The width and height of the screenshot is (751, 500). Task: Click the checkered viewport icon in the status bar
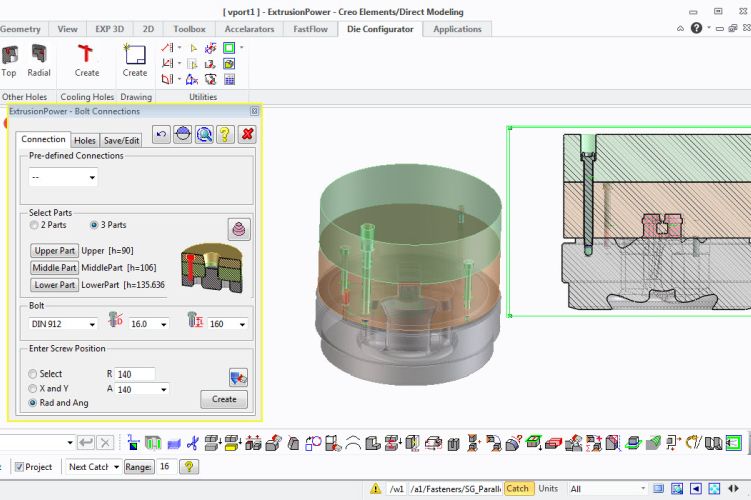(x=714, y=489)
